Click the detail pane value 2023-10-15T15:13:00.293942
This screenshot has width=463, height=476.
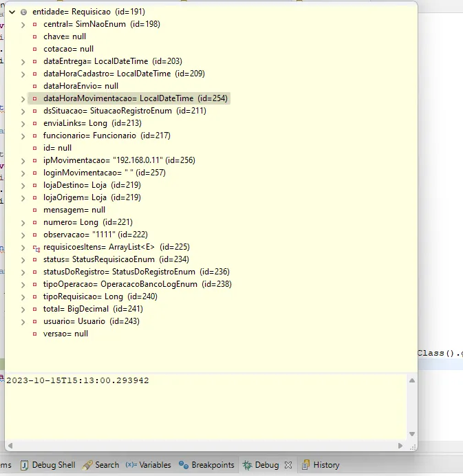[x=78, y=380]
